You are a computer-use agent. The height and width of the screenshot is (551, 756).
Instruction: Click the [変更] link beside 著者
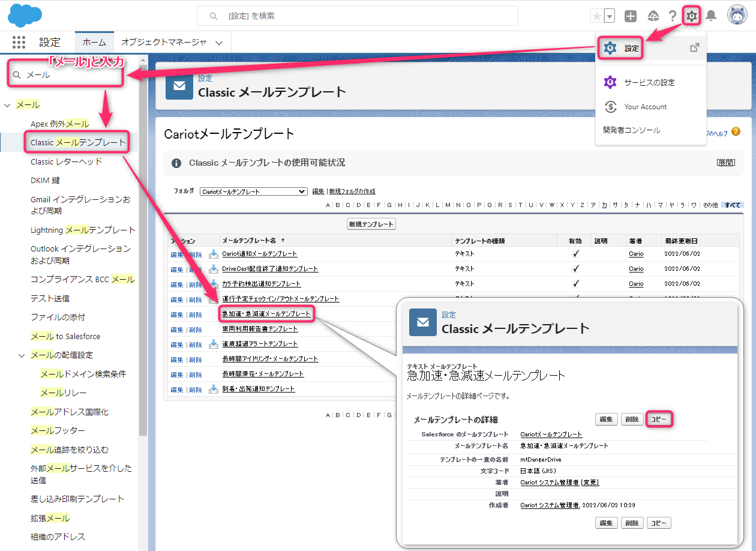coord(590,483)
